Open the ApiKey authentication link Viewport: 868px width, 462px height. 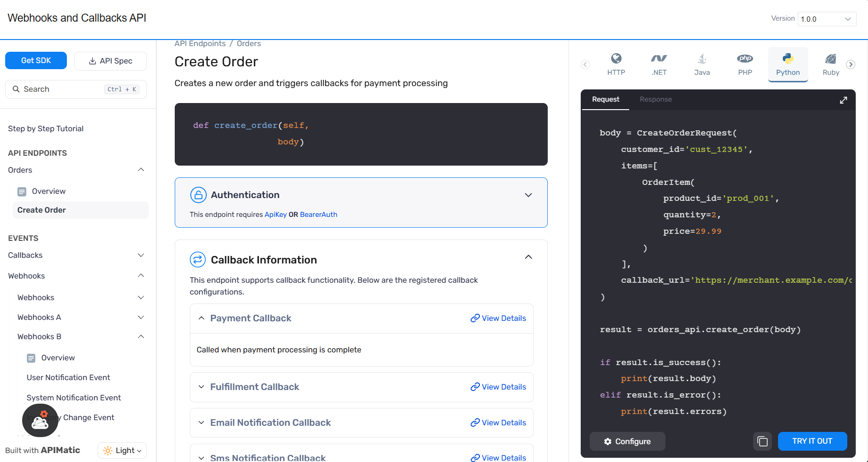pyautogui.click(x=276, y=215)
